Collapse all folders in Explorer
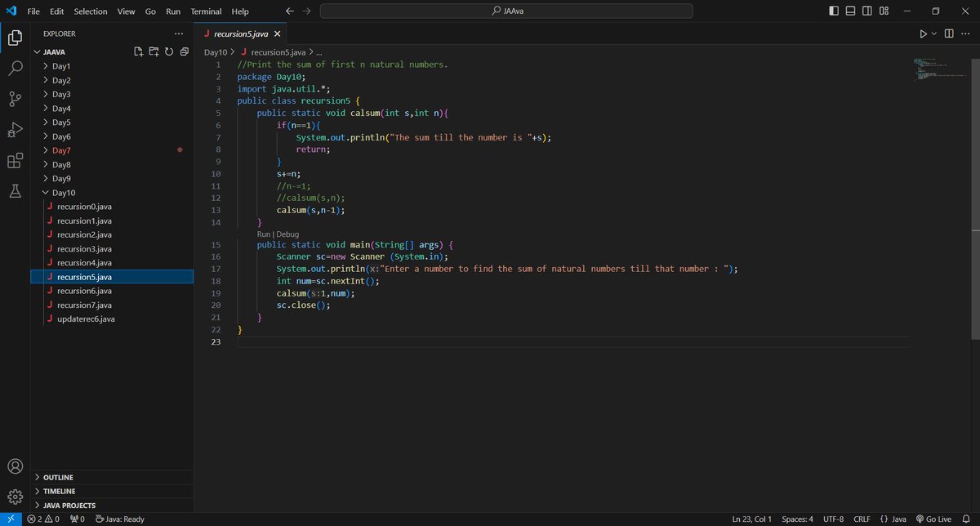 (183, 51)
